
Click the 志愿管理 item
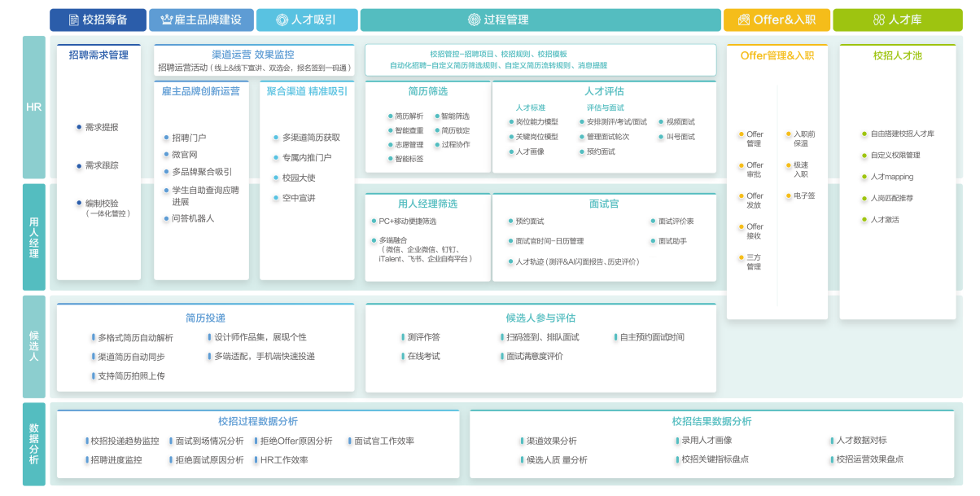point(409,145)
